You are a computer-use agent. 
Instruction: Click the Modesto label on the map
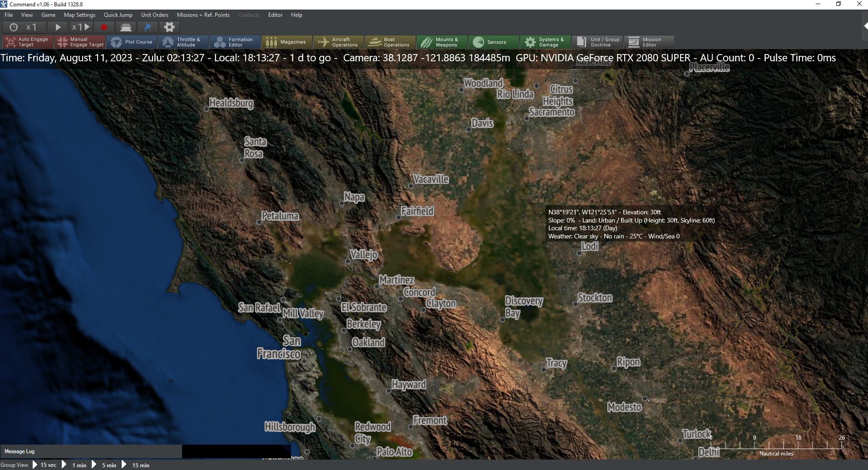[x=625, y=407]
